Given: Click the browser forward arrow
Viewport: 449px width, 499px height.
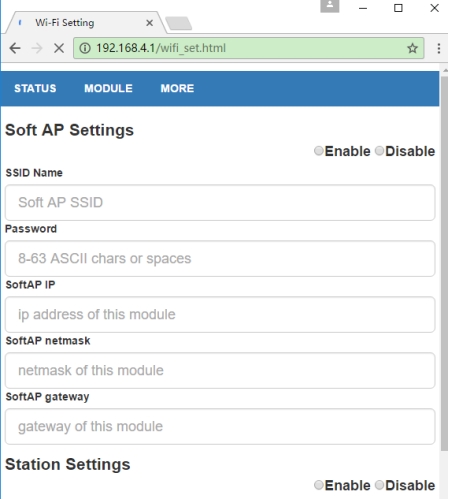Looking at the screenshot, I should point(37,48).
